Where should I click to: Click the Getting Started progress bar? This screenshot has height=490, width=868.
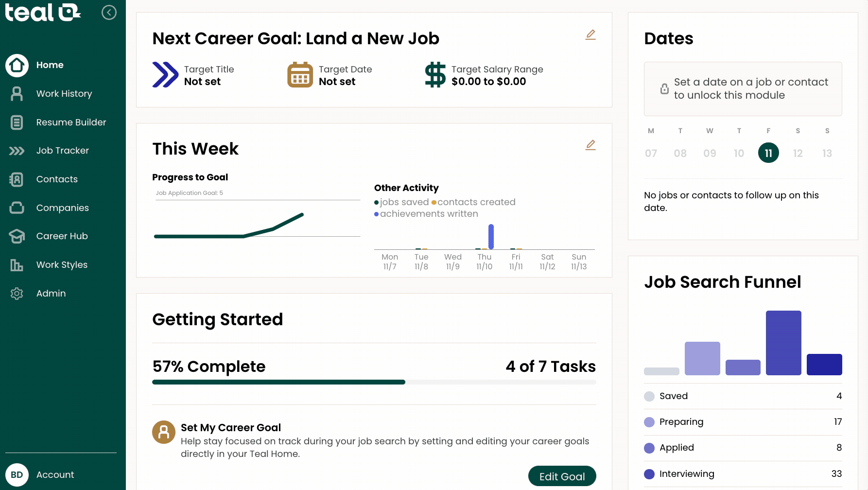[x=374, y=382]
